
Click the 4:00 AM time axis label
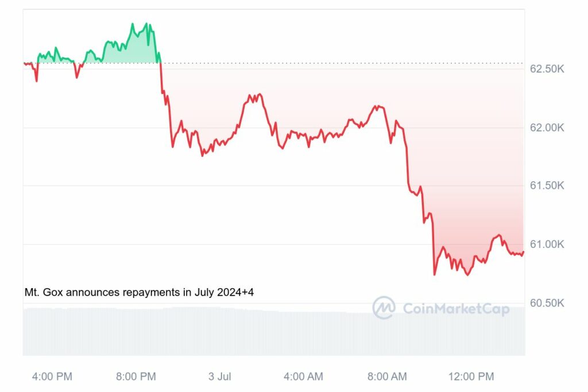[303, 377]
